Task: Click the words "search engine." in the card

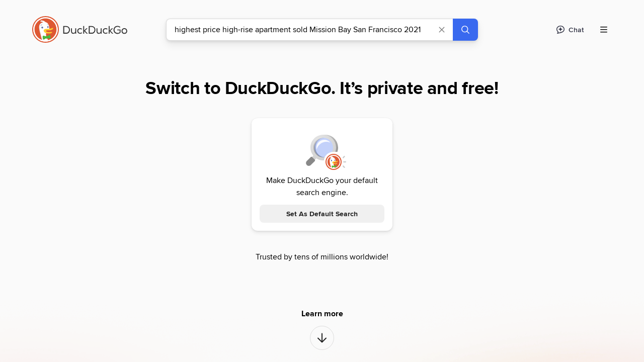Action: pos(322,193)
